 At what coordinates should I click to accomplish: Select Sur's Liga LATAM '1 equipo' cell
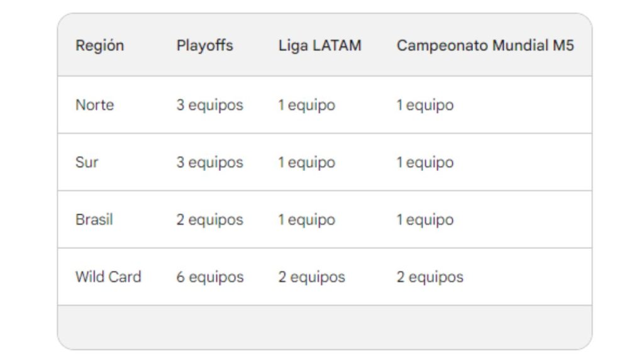tap(307, 162)
